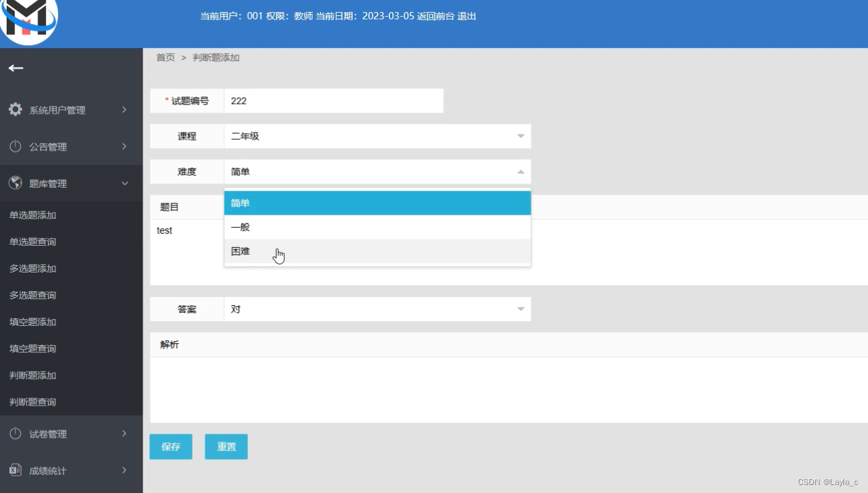Click the 公告管理 menu label
868x493 pixels.
pos(48,147)
